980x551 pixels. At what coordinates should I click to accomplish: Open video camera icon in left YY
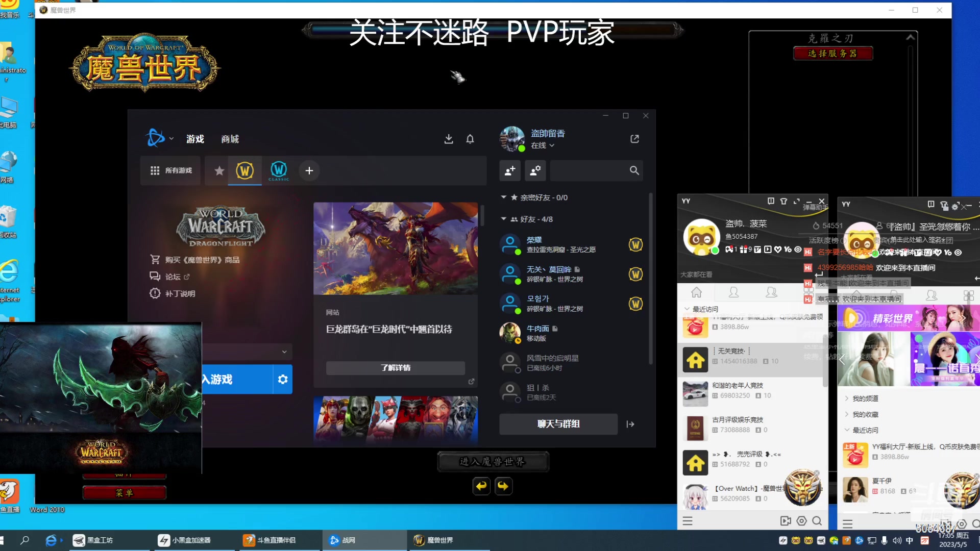click(786, 521)
